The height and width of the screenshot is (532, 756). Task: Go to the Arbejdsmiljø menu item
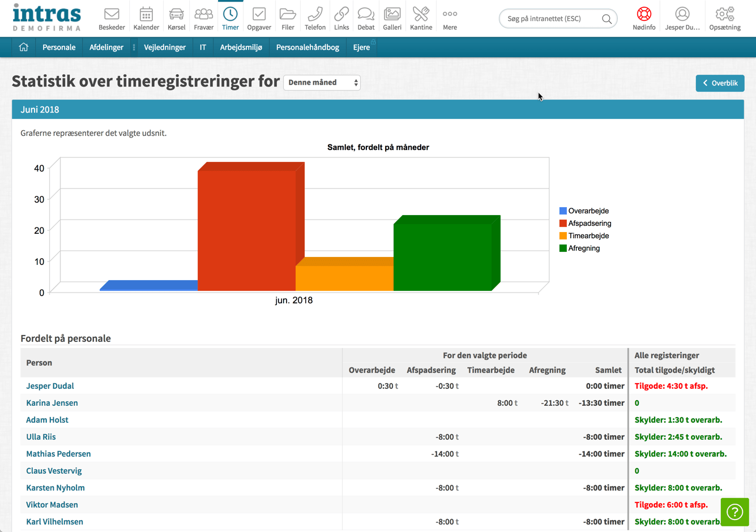pyautogui.click(x=241, y=48)
